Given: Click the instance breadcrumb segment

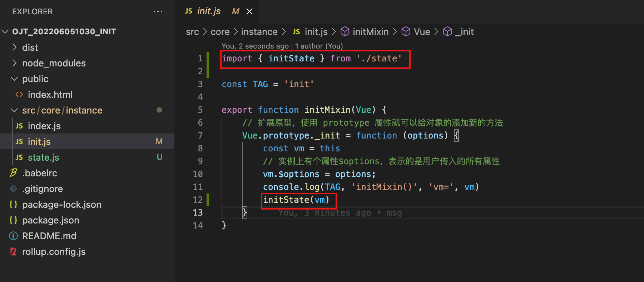Looking at the screenshot, I should (259, 32).
